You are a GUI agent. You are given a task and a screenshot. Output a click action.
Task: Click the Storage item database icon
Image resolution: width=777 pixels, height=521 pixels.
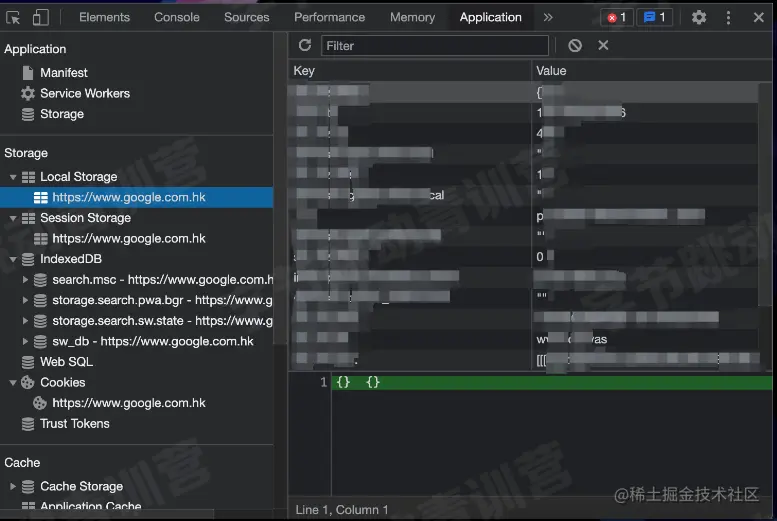(x=28, y=114)
